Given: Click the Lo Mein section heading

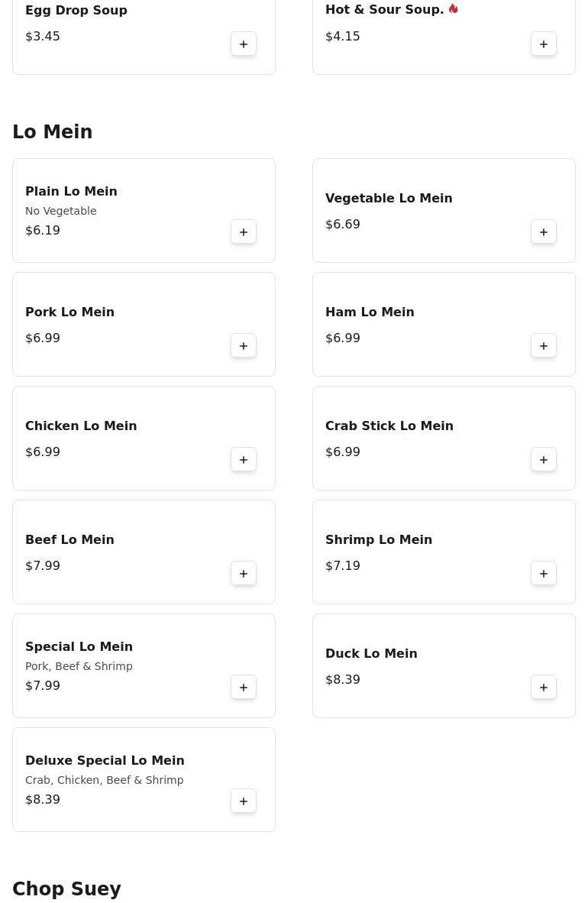Looking at the screenshot, I should pos(53,132).
